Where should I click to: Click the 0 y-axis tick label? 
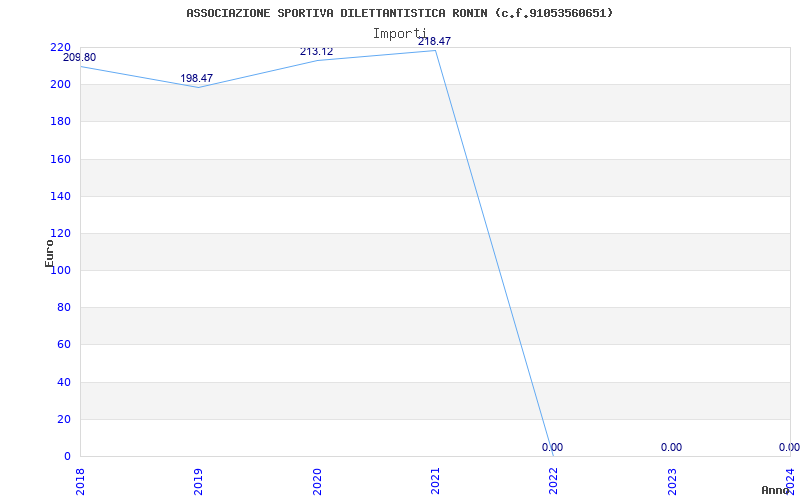click(x=67, y=457)
